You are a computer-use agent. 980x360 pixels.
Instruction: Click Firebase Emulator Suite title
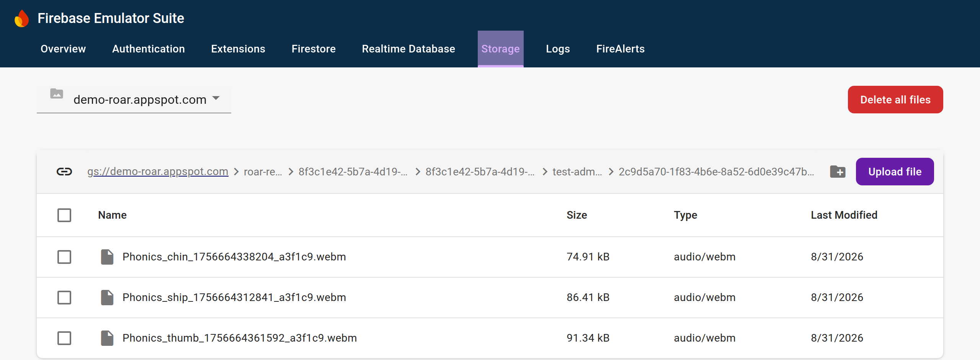click(111, 18)
